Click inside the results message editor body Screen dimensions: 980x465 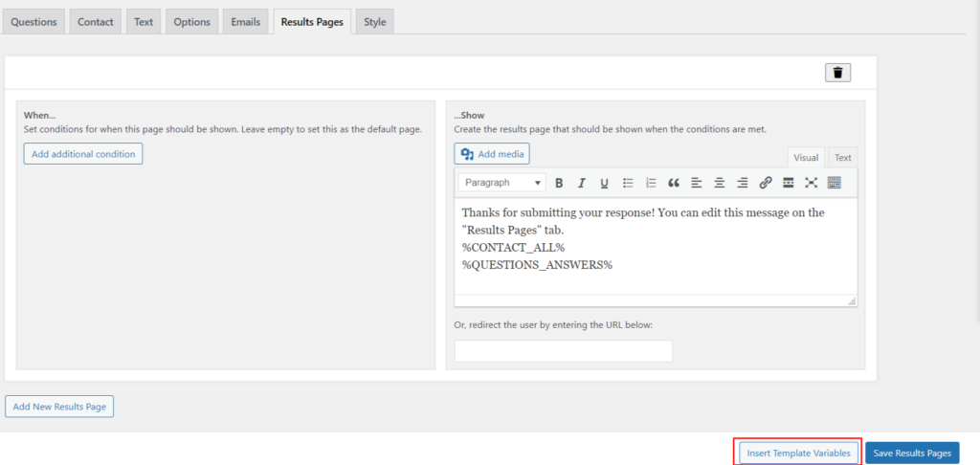(x=656, y=246)
